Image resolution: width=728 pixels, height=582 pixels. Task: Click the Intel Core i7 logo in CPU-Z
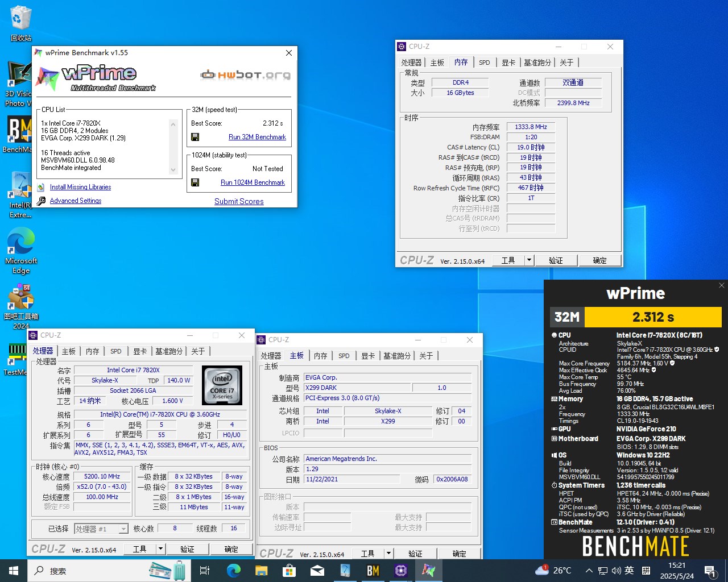222,385
